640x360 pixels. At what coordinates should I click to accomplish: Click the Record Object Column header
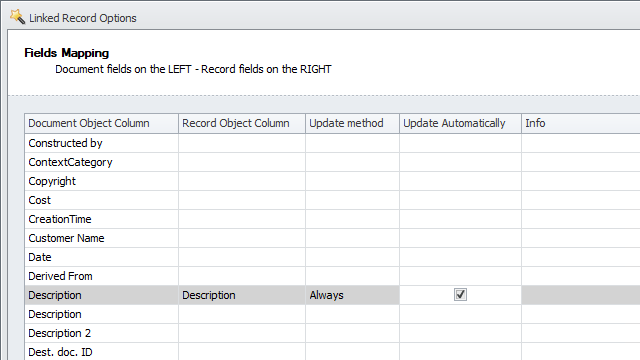point(242,123)
